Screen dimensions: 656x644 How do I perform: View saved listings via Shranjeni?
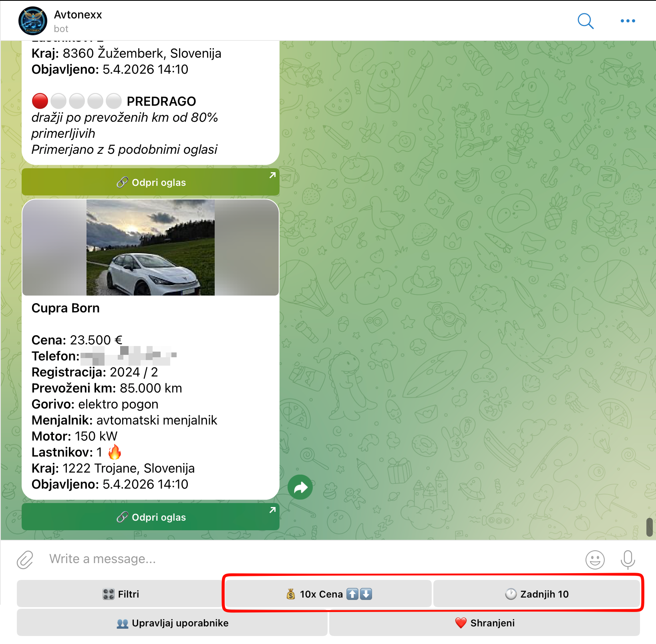pyautogui.click(x=485, y=623)
